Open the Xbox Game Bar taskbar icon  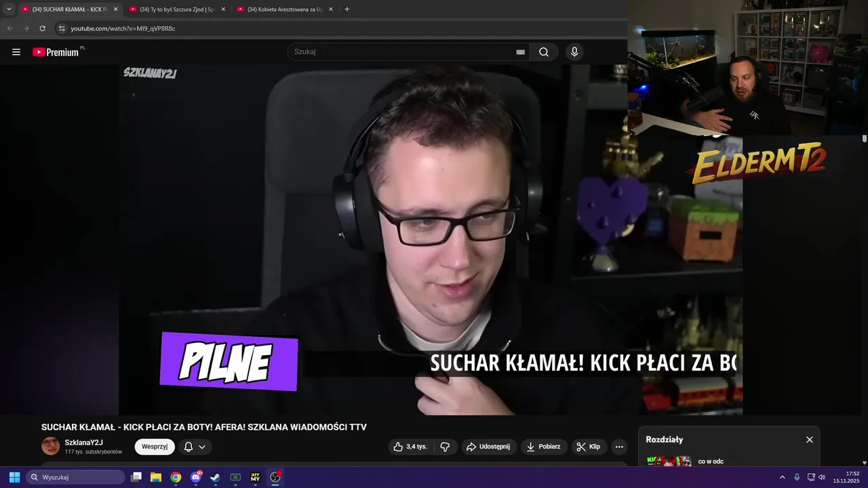point(235,477)
